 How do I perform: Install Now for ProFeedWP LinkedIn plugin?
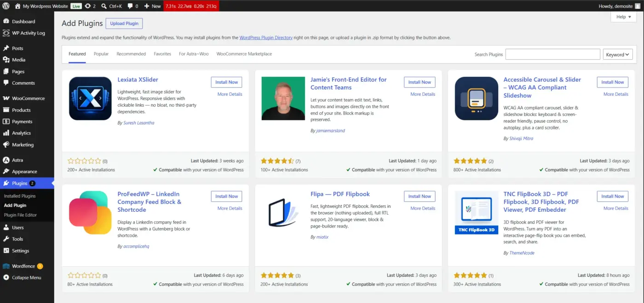[227, 196]
